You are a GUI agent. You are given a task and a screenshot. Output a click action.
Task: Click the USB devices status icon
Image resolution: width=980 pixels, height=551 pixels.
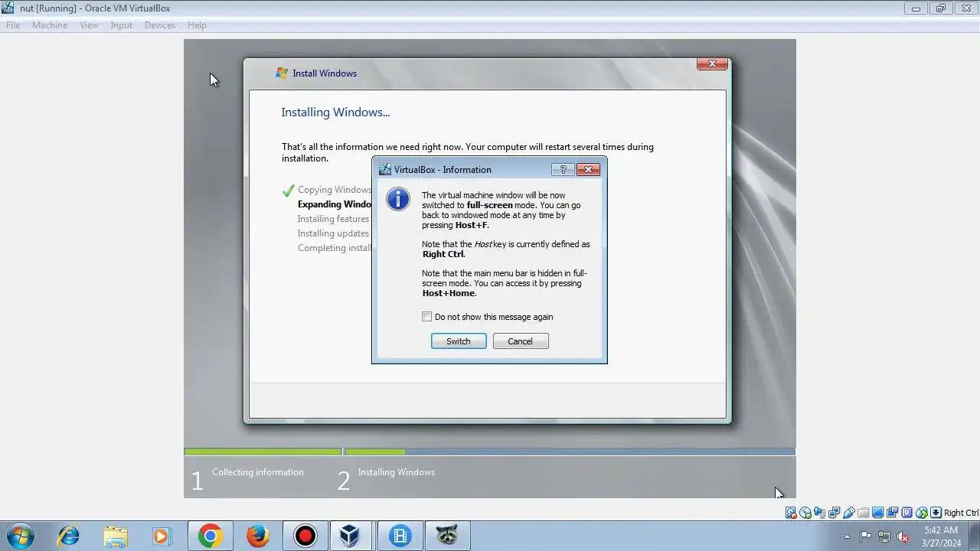coord(849,513)
